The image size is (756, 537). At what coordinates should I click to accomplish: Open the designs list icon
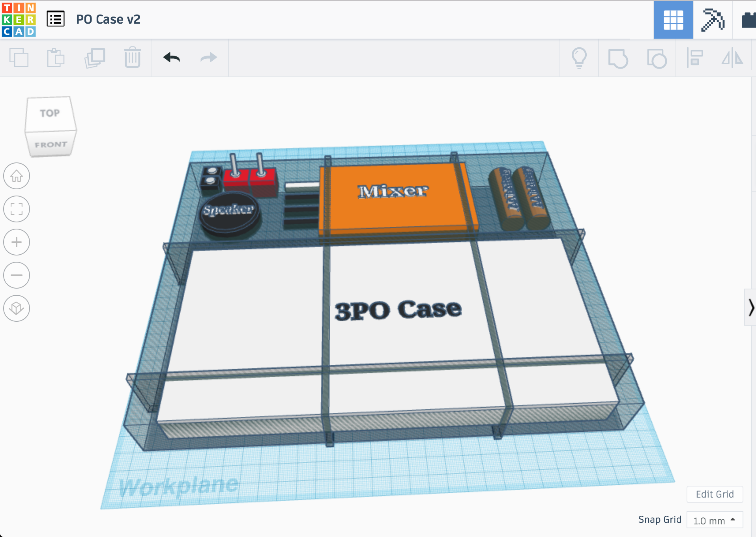[x=56, y=19]
